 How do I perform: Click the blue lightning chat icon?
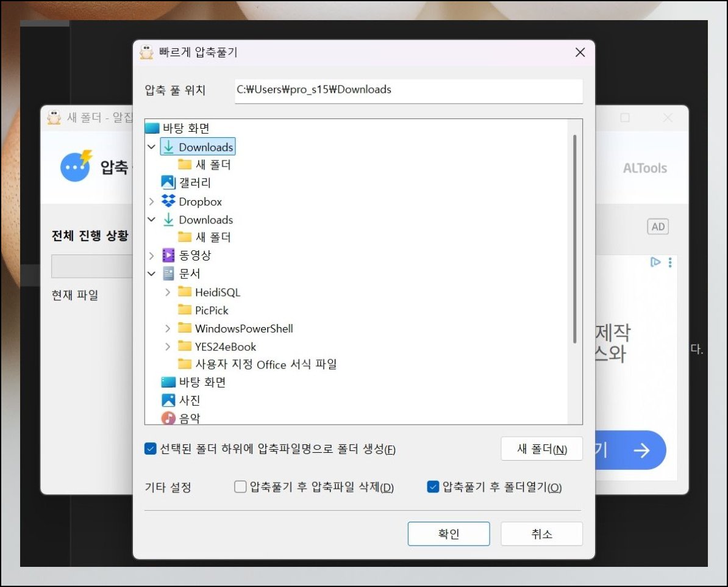point(76,166)
